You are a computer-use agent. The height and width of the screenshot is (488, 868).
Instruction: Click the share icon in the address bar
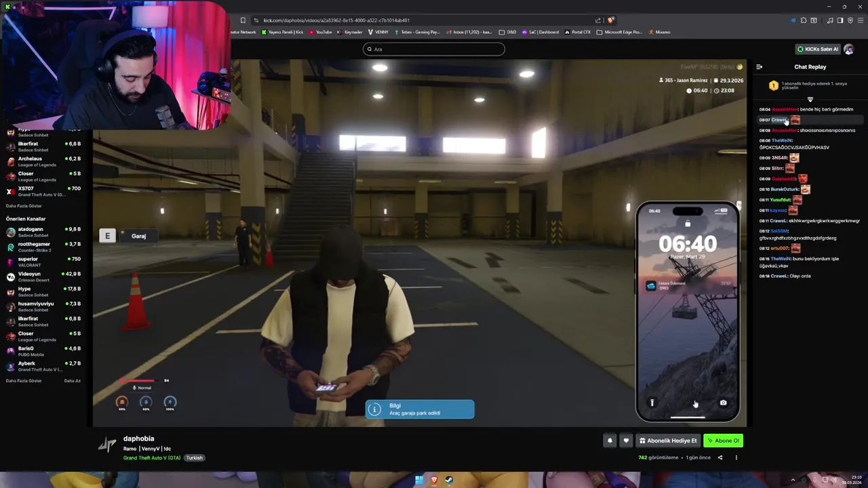pyautogui.click(x=597, y=20)
